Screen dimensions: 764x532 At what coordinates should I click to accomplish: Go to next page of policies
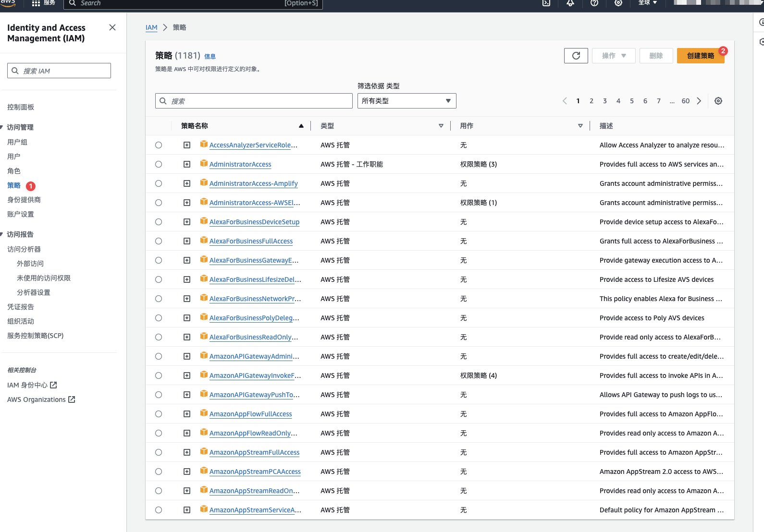coord(699,101)
